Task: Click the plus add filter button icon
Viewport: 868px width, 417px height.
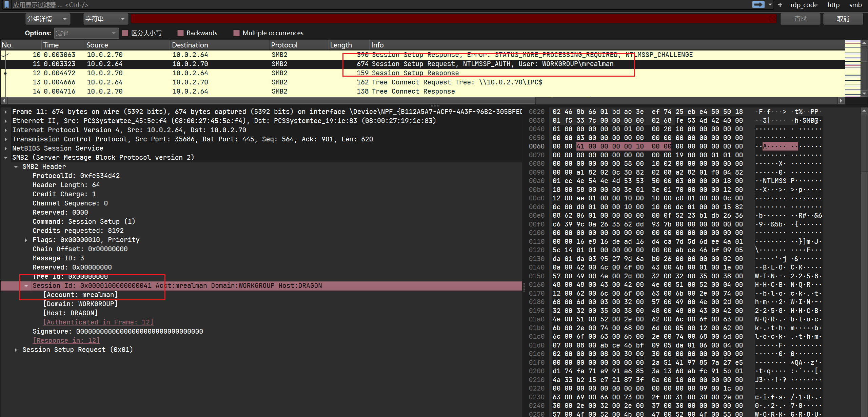Action: (780, 5)
